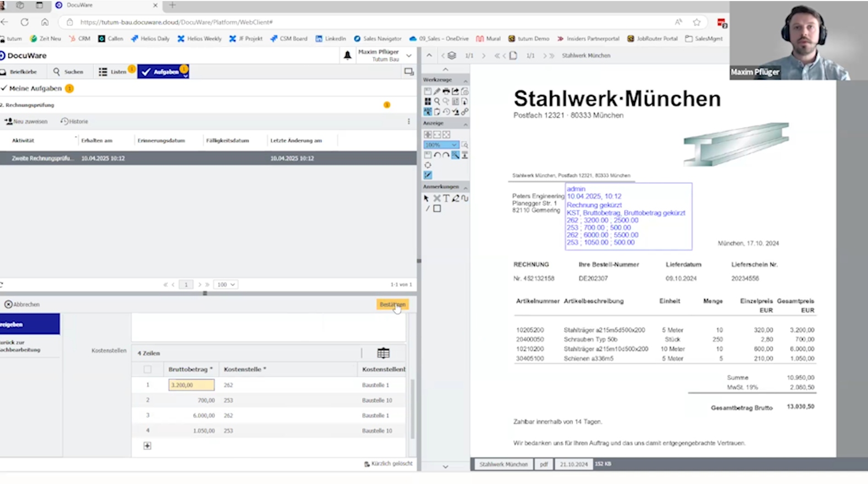The image size is (868, 484).
Task: Open Historie
Action: [x=74, y=121]
